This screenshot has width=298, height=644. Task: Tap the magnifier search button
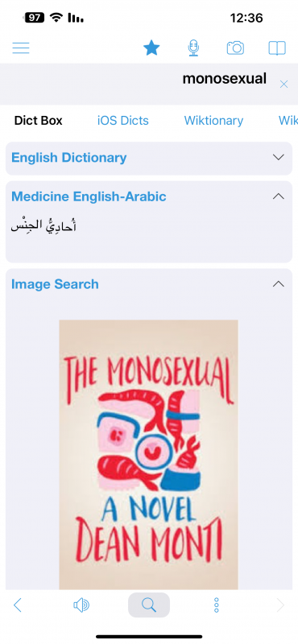click(149, 605)
